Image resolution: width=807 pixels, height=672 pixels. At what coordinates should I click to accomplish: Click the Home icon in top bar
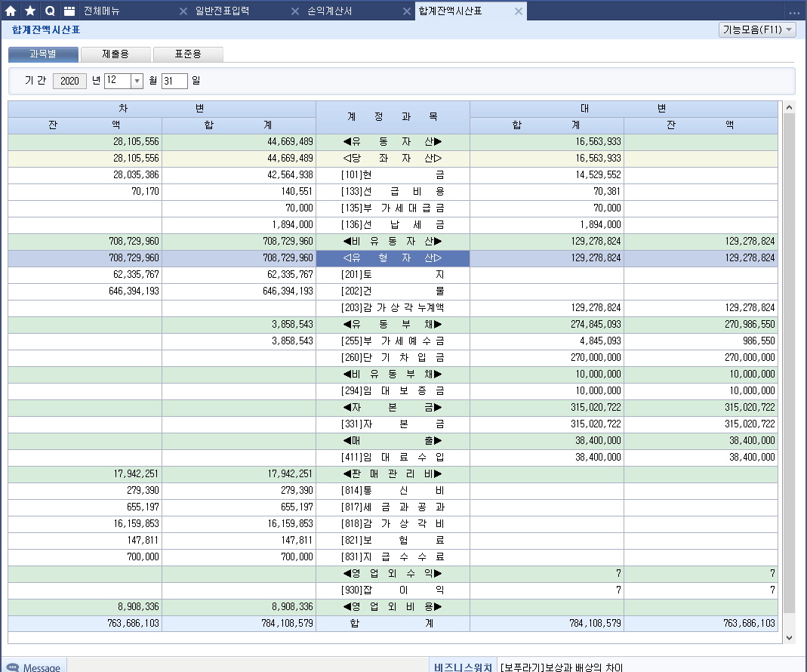click(x=11, y=11)
